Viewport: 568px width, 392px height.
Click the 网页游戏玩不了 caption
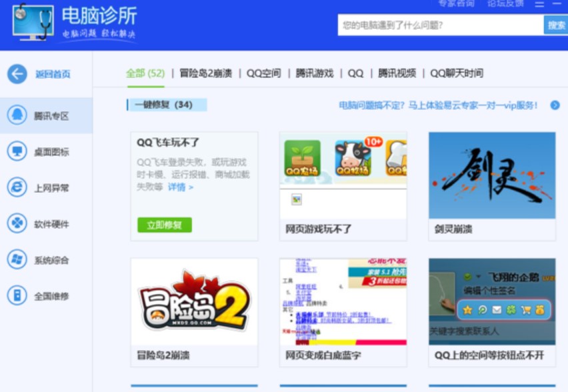tap(319, 229)
